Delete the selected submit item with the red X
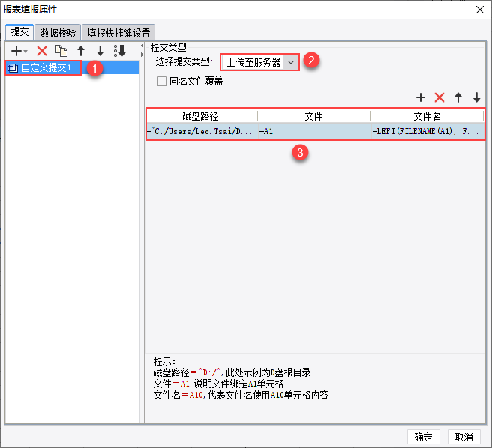The width and height of the screenshot is (492, 448). (42, 51)
